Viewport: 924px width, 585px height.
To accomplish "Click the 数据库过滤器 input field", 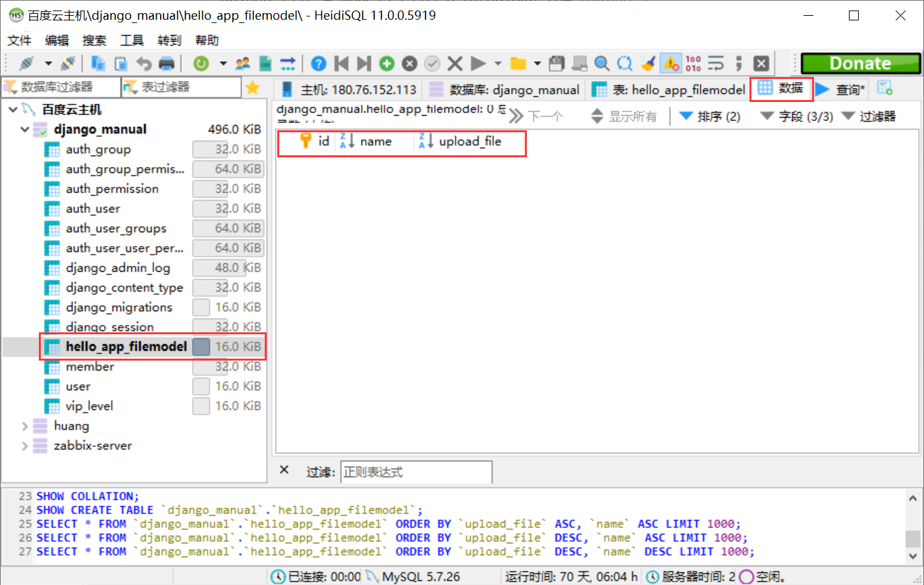I will click(x=61, y=87).
